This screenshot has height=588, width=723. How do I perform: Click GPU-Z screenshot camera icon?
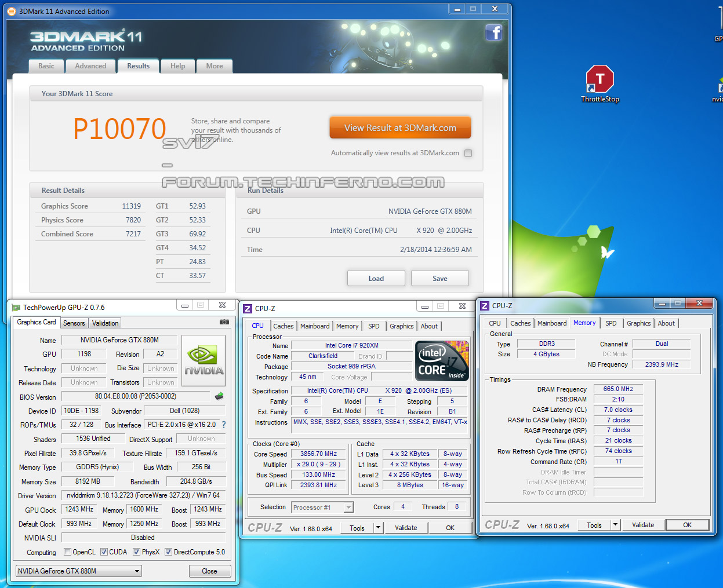click(224, 322)
